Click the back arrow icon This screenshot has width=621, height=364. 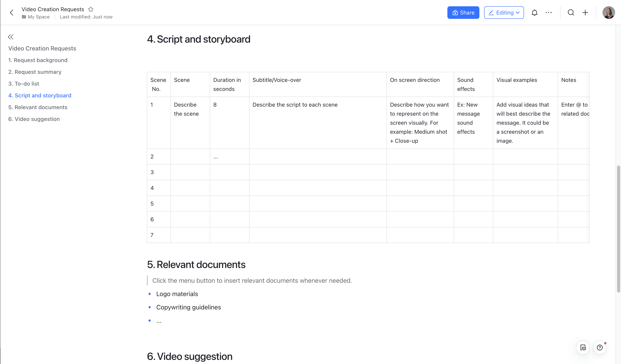tap(12, 13)
